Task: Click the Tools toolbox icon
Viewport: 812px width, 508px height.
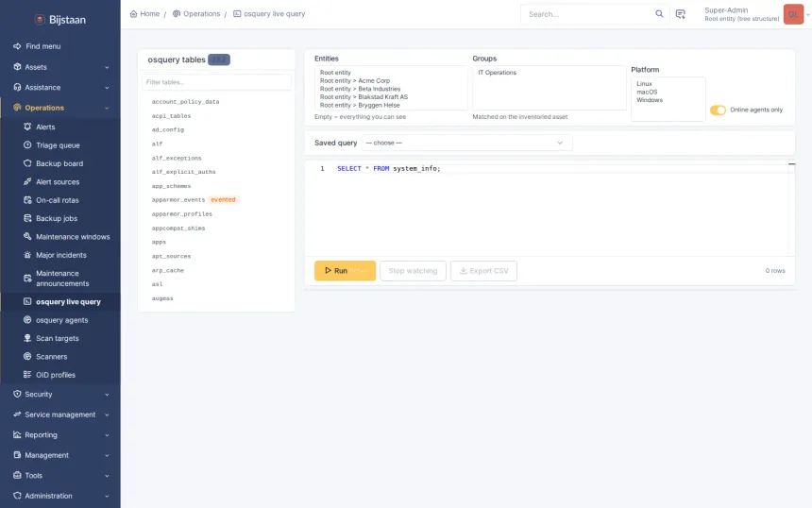Action: [17, 475]
